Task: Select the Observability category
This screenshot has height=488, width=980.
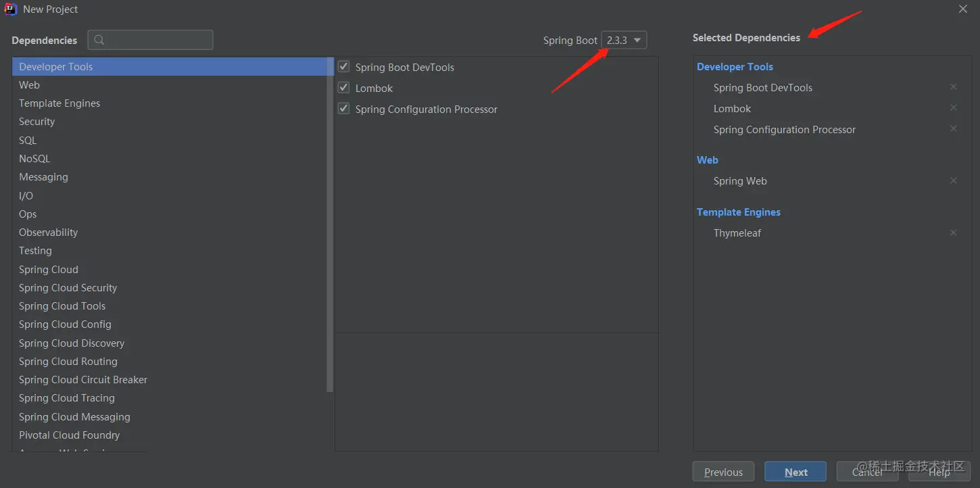Action: tap(169, 233)
